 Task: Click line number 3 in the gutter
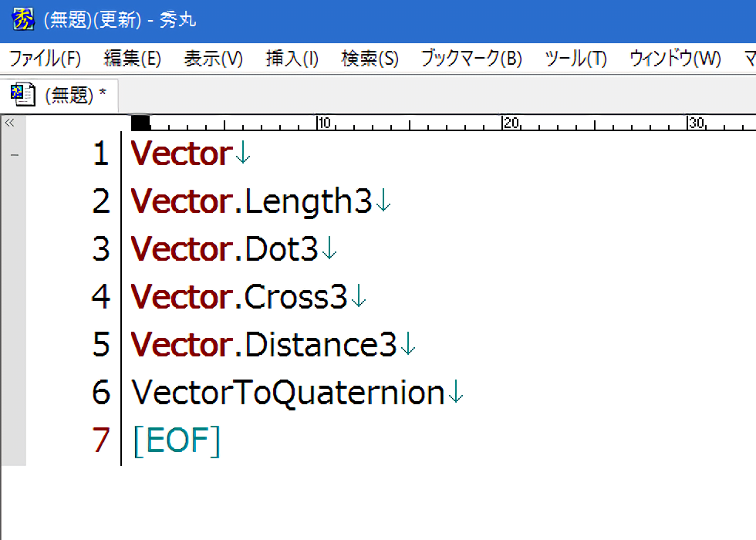click(x=101, y=250)
